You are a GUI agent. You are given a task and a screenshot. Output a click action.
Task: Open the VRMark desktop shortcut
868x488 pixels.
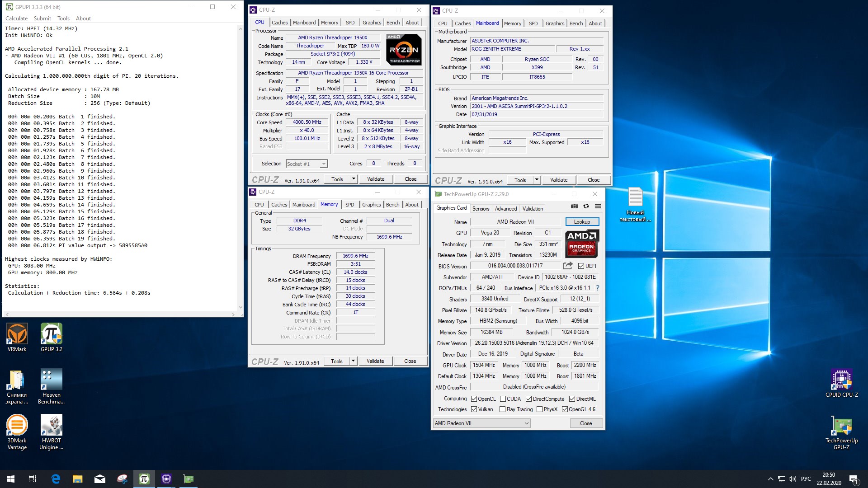17,337
